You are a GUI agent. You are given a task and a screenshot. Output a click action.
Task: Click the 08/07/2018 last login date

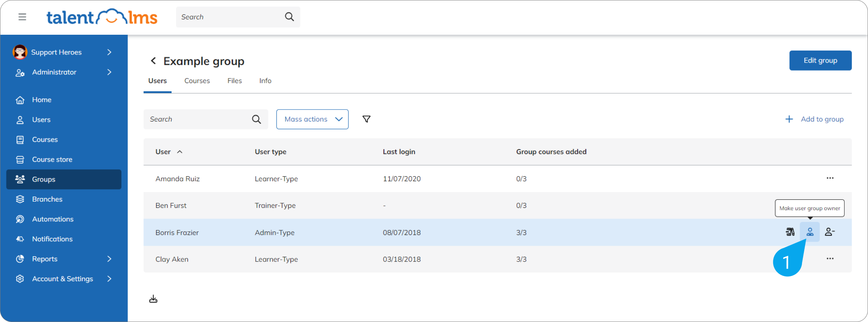click(x=402, y=233)
